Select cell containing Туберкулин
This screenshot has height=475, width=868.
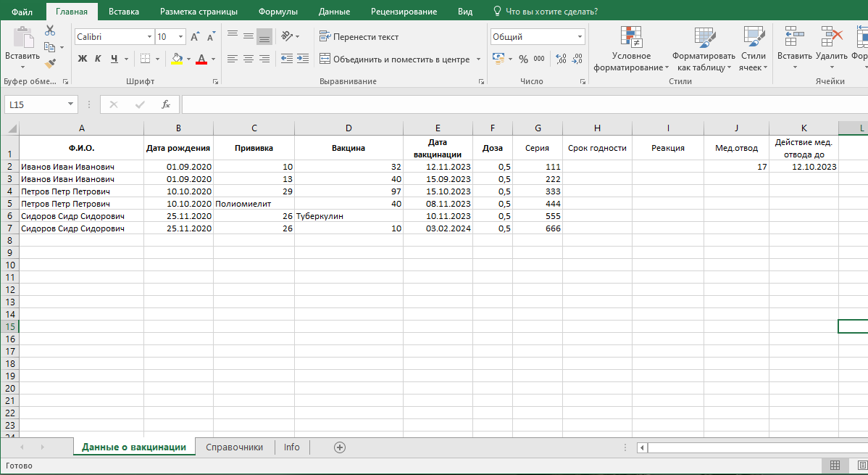tap(349, 215)
